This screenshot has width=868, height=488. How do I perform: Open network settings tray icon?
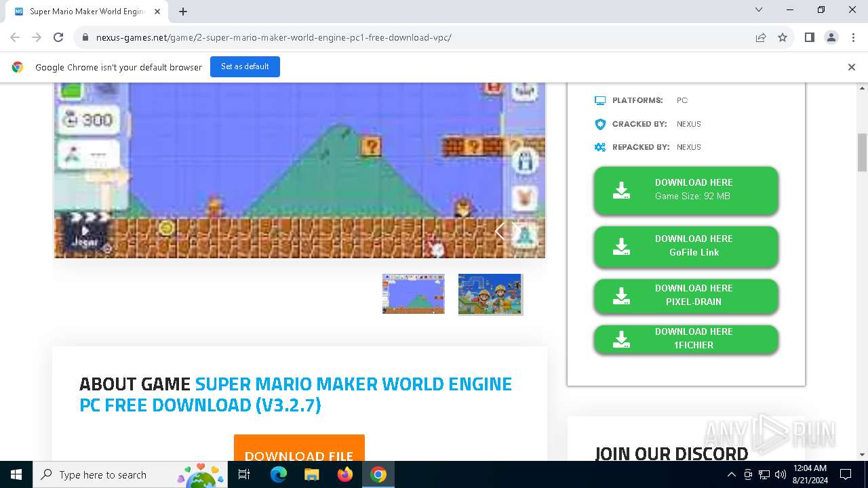764,474
